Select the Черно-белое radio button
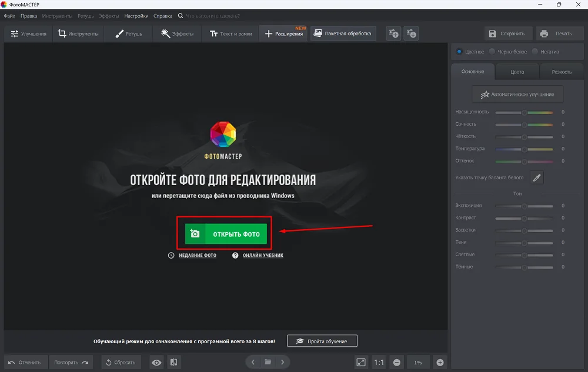Viewport: 588px width, 372px height. pyautogui.click(x=492, y=52)
